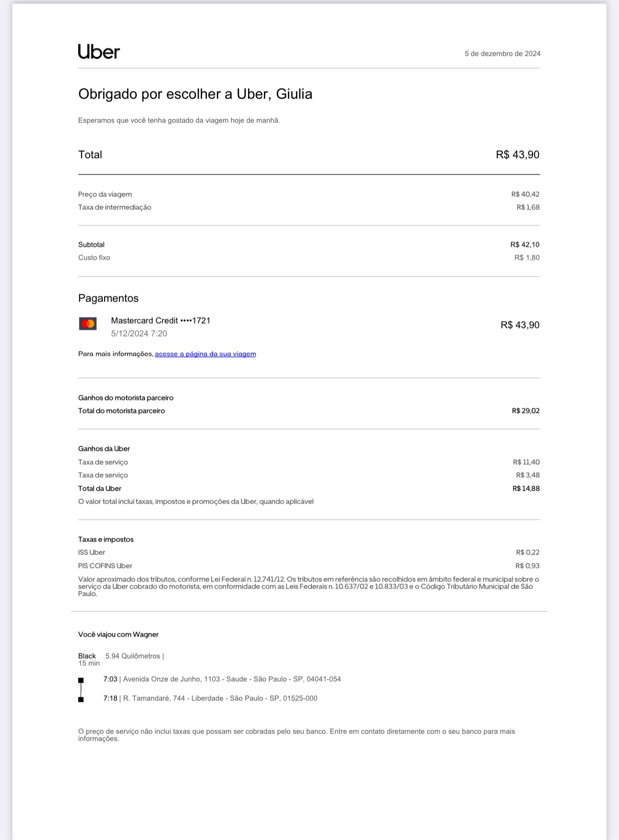Click the pickup point square marker
The image size is (619, 840).
click(81, 680)
